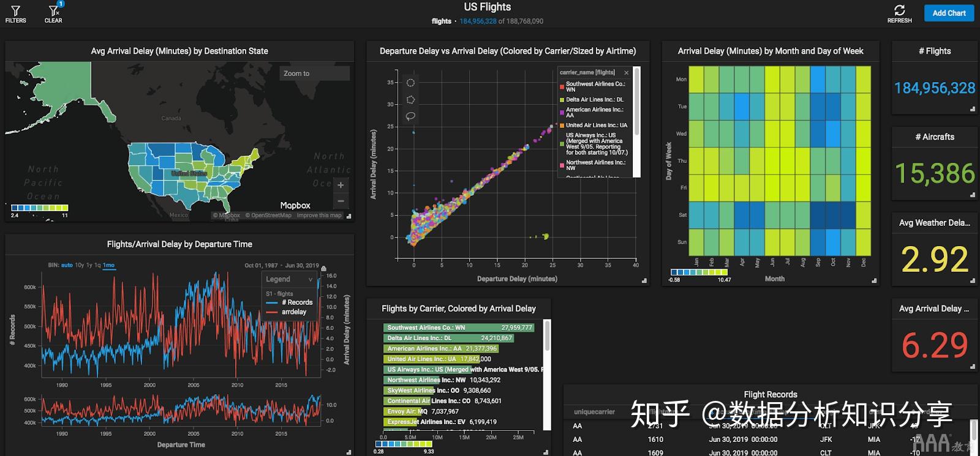The width and height of the screenshot is (980, 456).
Task: Select the auto bin option
Action: click(x=67, y=265)
